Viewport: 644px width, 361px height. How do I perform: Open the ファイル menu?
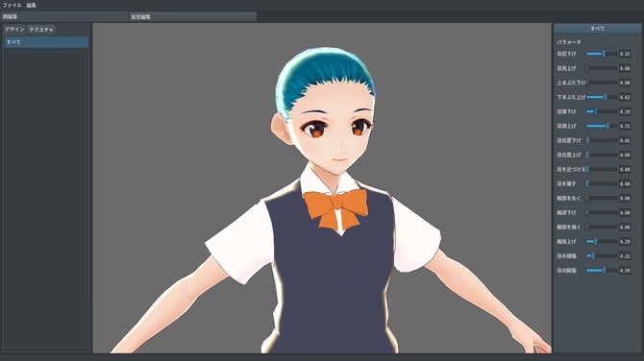click(12, 6)
